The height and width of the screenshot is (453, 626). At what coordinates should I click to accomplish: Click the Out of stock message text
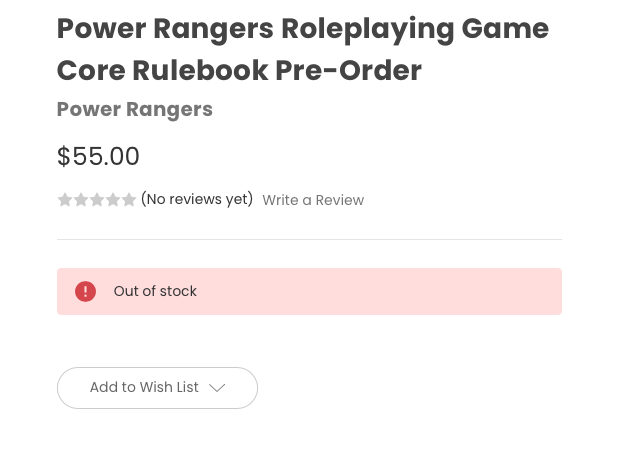tap(155, 291)
